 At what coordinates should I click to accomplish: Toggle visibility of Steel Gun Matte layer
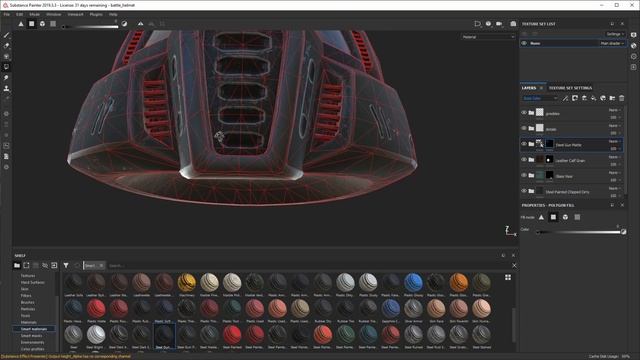point(524,144)
